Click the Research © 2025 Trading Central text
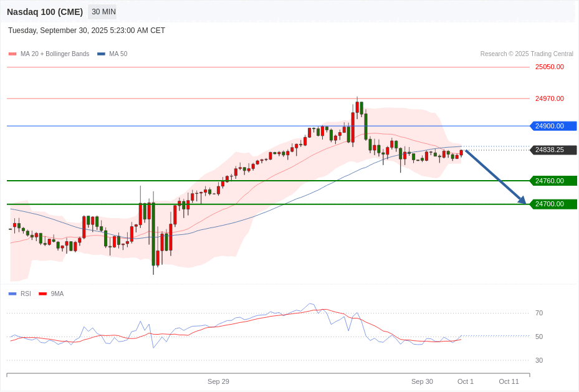Image resolution: width=579 pixels, height=392 pixels. click(x=527, y=54)
